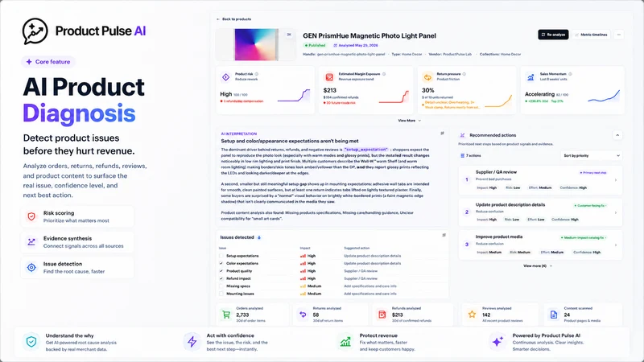Click the Core feature badge
Image resolution: width=644 pixels, height=362 pixels.
48,62
